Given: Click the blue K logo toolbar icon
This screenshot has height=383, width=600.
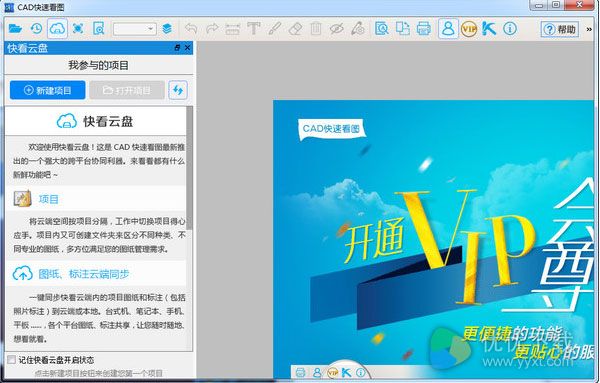Looking at the screenshot, I should click(489, 29).
